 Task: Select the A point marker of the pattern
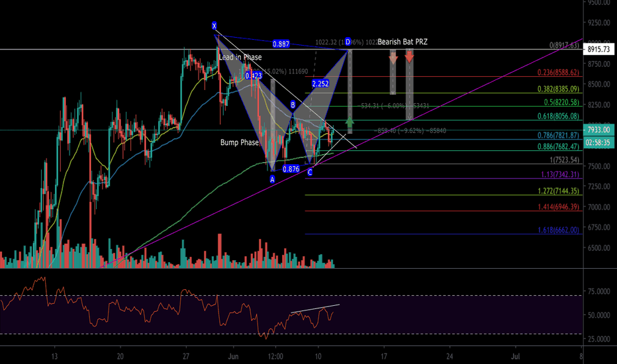(272, 179)
